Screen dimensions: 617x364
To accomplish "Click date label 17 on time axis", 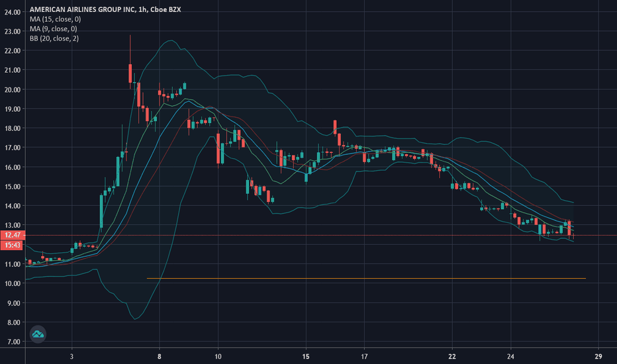I will click(x=364, y=357).
